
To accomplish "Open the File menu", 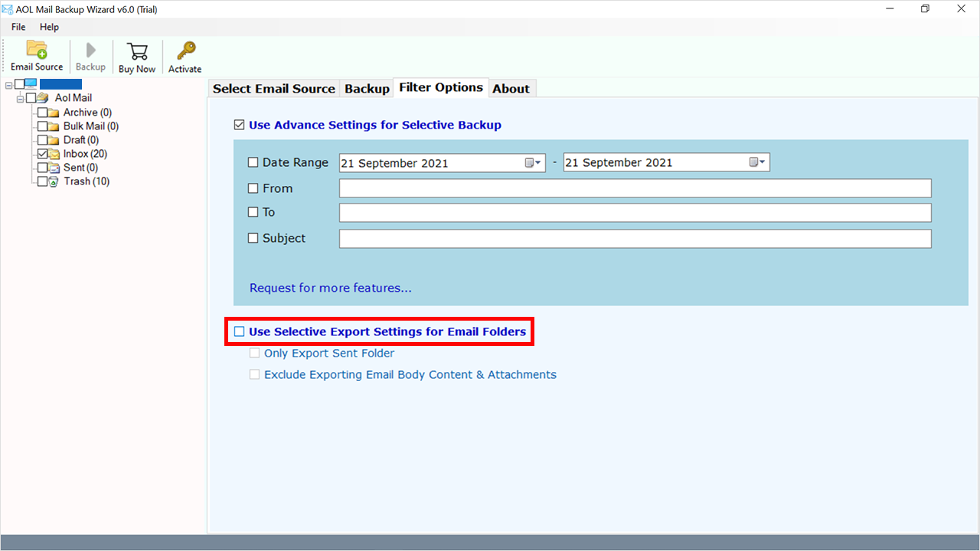I will [x=18, y=27].
